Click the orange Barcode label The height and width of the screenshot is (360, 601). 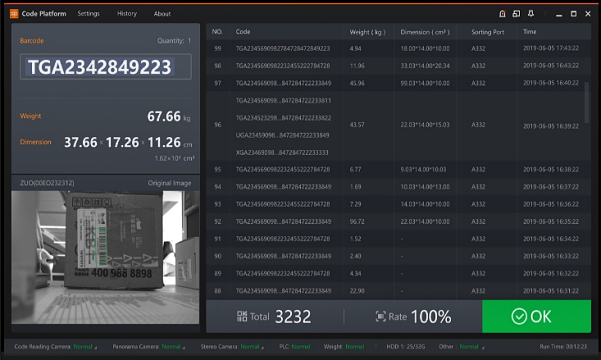coord(32,41)
